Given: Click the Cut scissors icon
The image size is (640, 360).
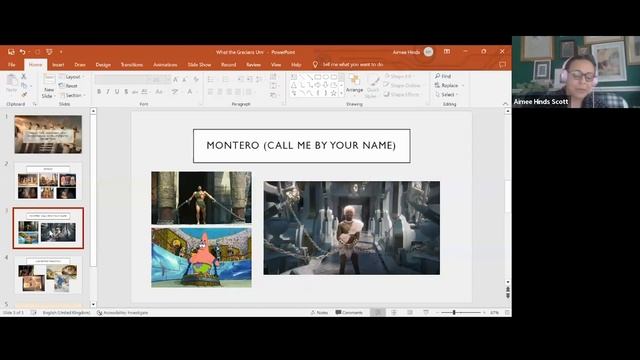Looking at the screenshot, I should [24, 76].
